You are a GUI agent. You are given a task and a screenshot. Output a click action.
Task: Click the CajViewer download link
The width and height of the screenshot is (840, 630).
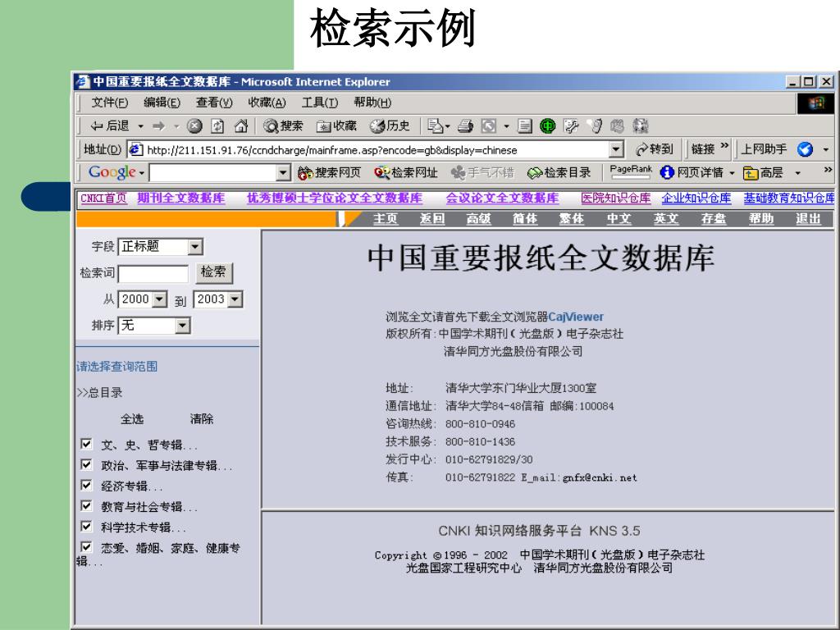(x=575, y=317)
